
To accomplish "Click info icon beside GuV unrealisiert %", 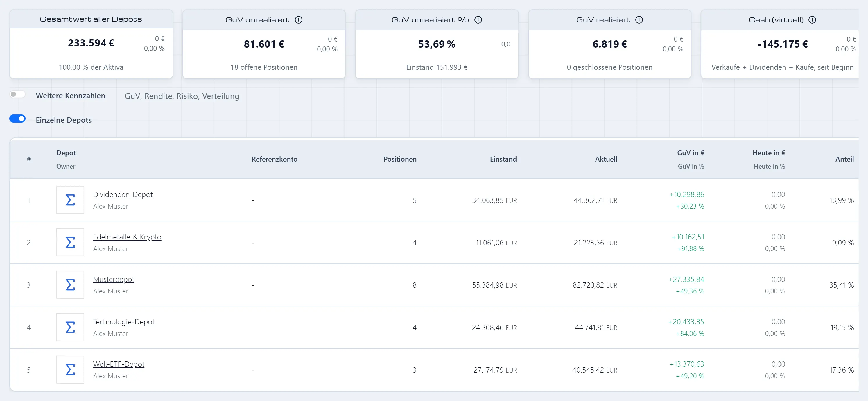I will tap(478, 20).
